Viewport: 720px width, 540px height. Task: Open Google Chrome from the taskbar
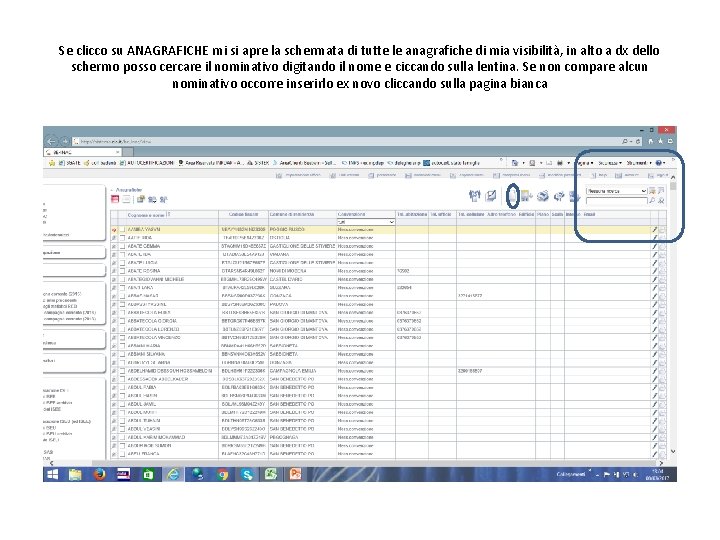pos(223,474)
